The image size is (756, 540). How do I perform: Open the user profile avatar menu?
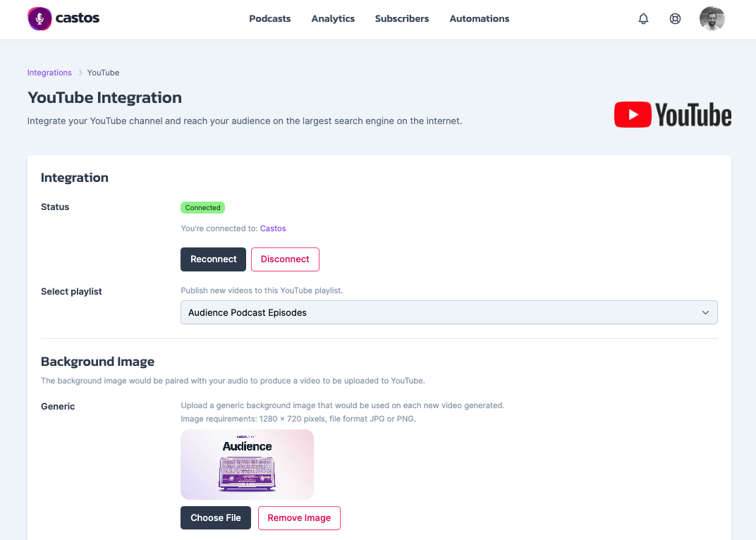tap(712, 19)
